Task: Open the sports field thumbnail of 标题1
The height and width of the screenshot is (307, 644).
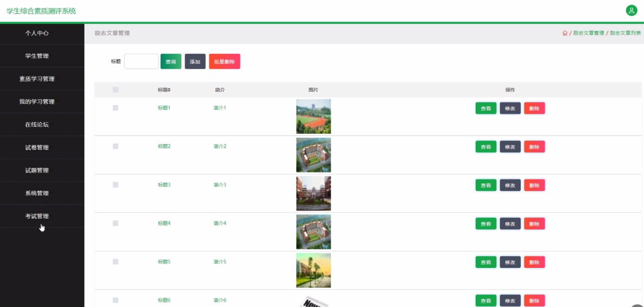Action: pos(313,116)
